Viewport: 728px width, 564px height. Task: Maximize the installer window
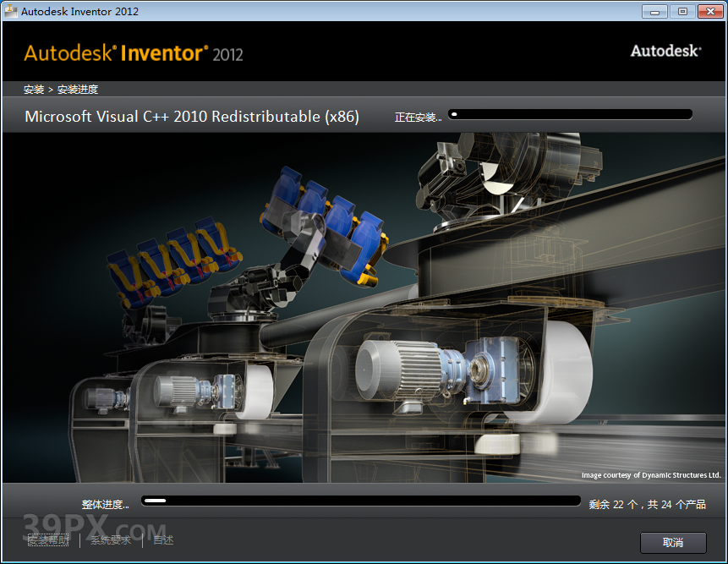[x=681, y=11]
